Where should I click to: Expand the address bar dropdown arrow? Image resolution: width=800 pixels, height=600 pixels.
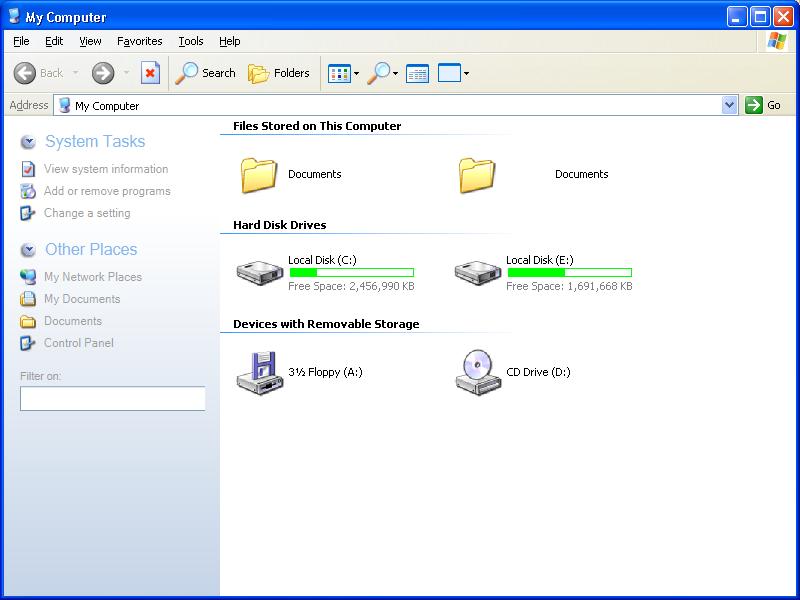click(729, 105)
